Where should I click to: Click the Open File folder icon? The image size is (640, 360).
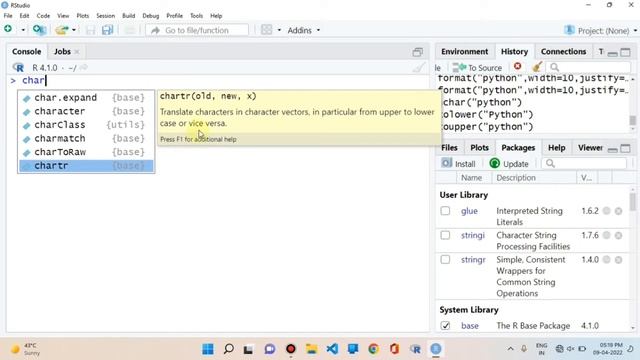coord(62,30)
